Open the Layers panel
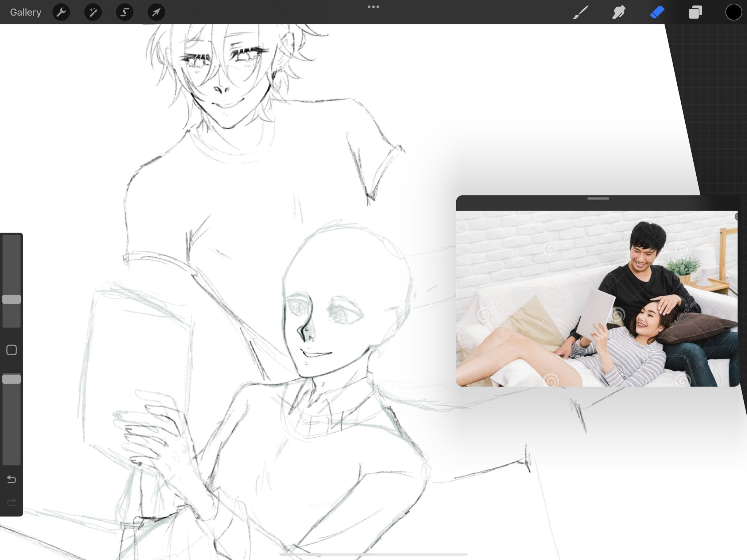Screen dimensions: 747x560 695,12
